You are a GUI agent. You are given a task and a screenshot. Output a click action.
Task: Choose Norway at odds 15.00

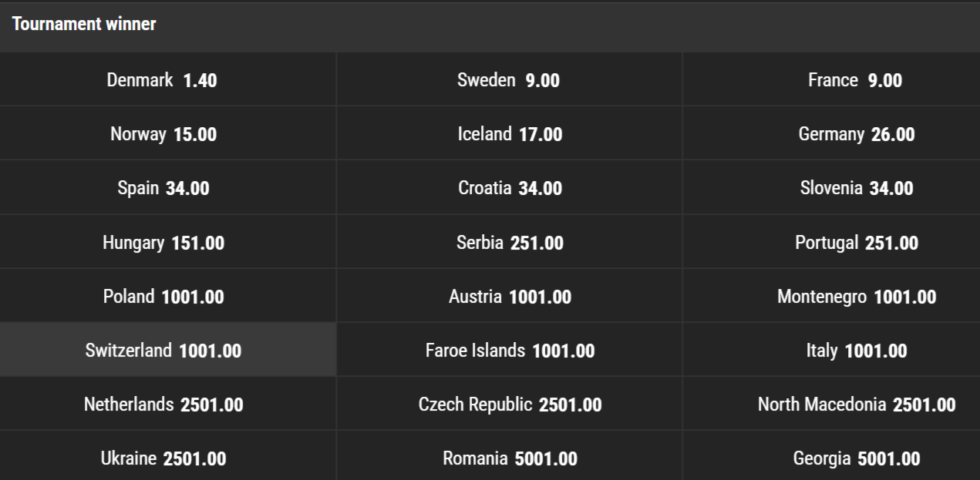coord(163,135)
